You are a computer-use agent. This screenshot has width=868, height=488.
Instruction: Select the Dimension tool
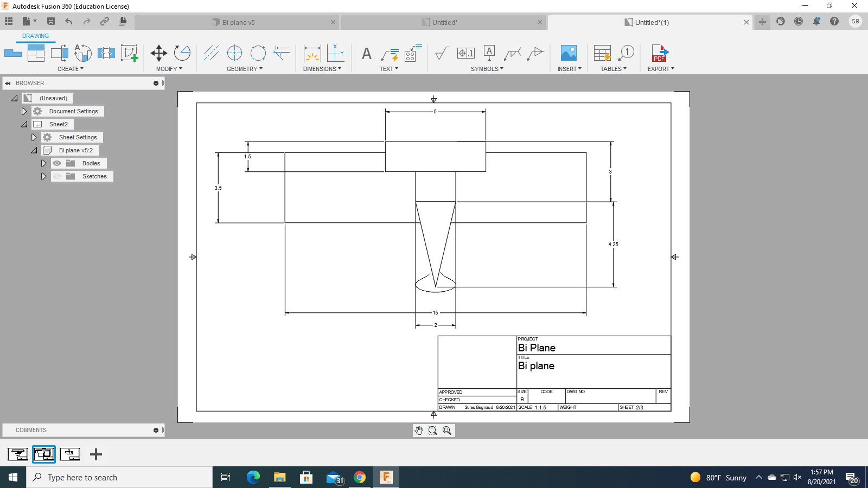[312, 53]
